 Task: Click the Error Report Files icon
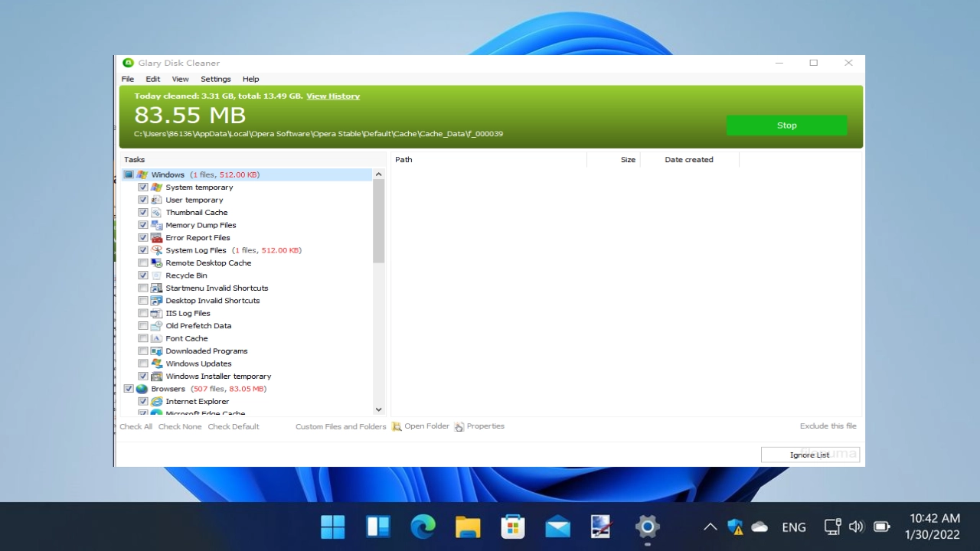click(157, 238)
